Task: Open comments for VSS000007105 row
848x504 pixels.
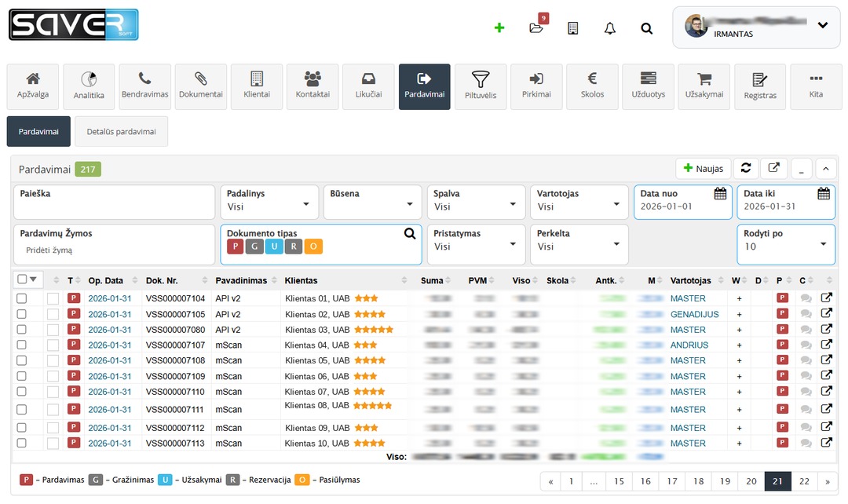Action: (x=806, y=314)
